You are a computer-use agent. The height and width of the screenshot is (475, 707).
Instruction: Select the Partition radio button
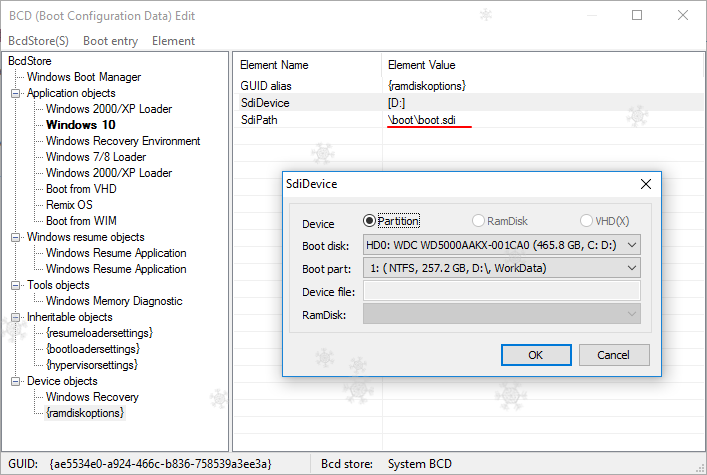[391, 221]
